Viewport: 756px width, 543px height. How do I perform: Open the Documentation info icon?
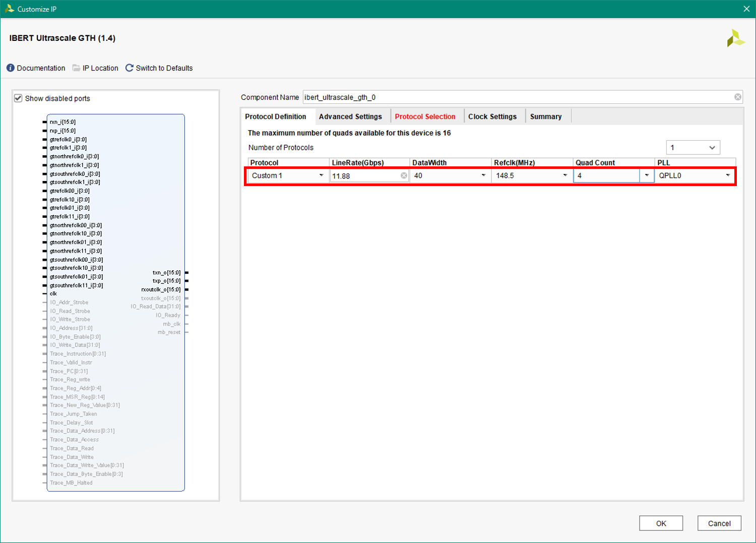point(11,68)
